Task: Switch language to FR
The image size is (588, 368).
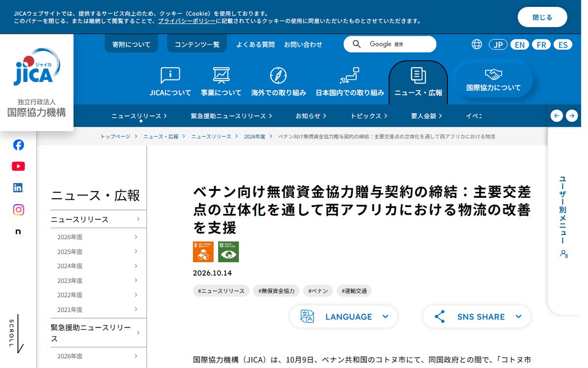Action: (541, 45)
